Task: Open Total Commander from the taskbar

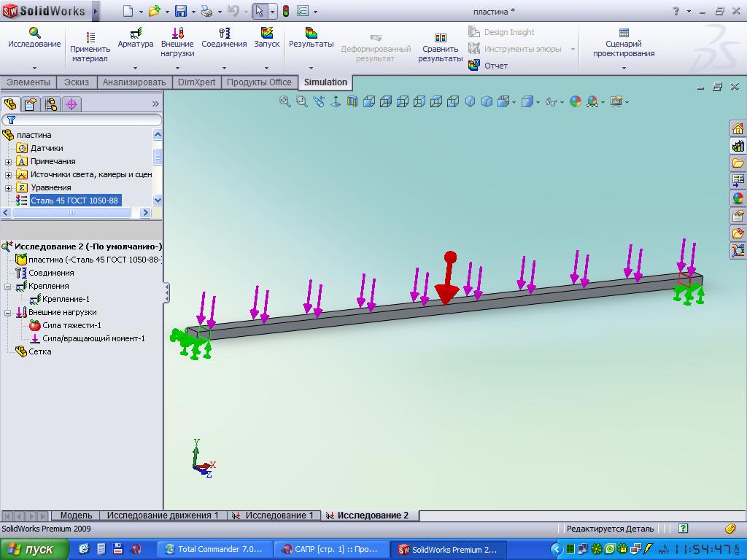Action: click(216, 549)
